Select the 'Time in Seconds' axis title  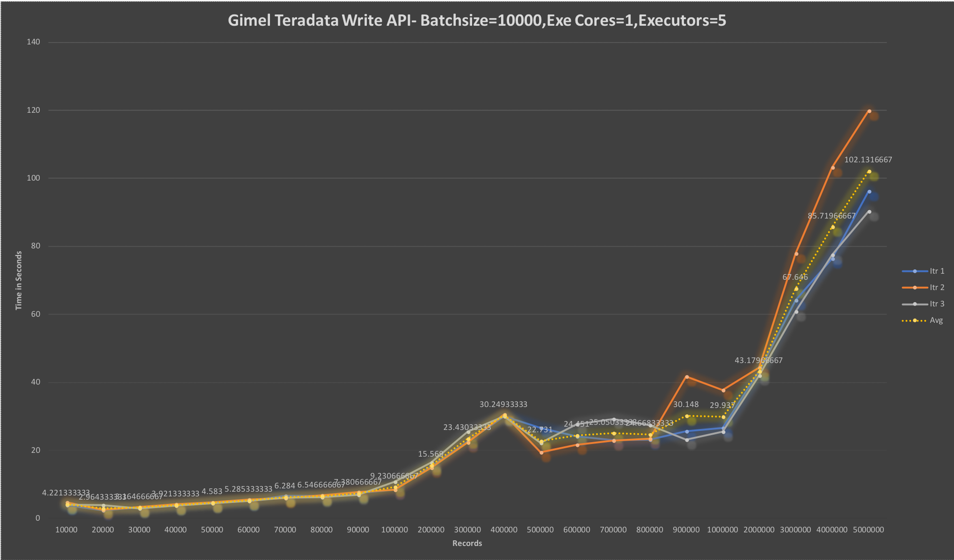(19, 280)
